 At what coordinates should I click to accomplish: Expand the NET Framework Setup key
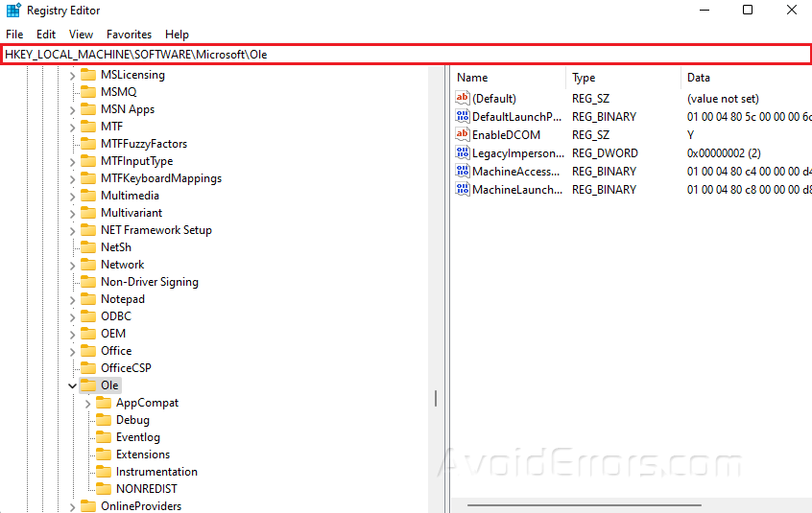pos(73,231)
